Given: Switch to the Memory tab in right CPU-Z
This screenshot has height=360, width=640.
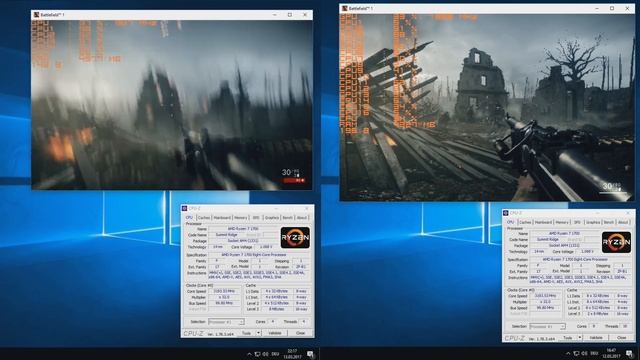Looking at the screenshot, I should [562, 222].
